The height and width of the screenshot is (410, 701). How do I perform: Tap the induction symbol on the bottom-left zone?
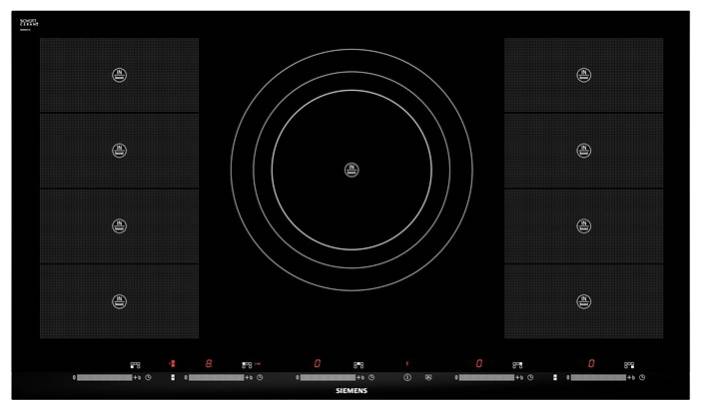[x=119, y=300]
